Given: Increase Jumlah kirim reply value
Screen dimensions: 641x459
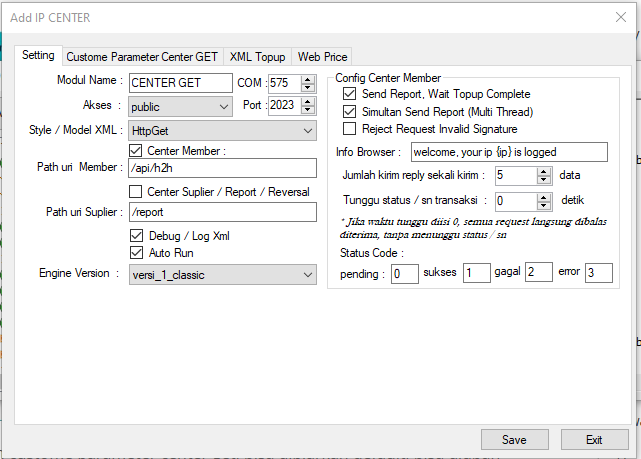Looking at the screenshot, I should (x=544, y=169).
